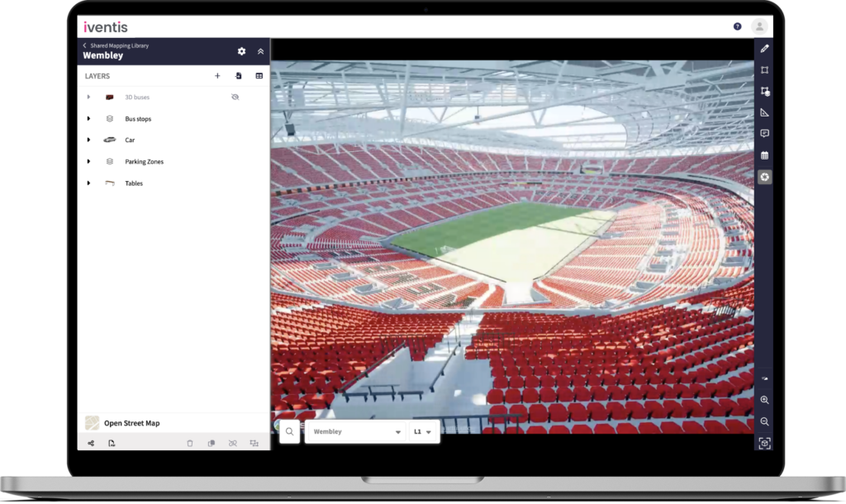Open the L1 level dropdown

(423, 431)
